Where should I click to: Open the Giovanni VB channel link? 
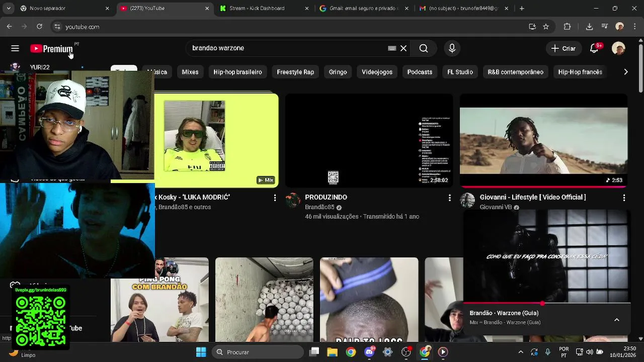pos(496,207)
